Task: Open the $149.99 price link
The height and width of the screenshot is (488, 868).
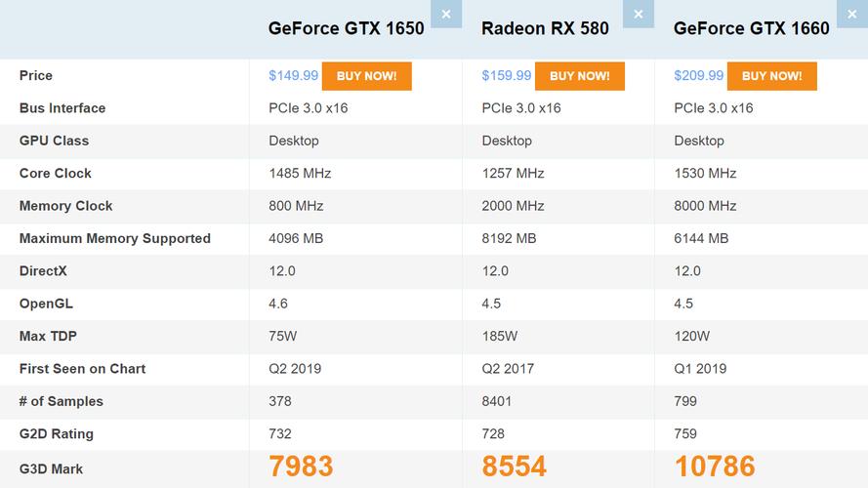Action: click(293, 76)
